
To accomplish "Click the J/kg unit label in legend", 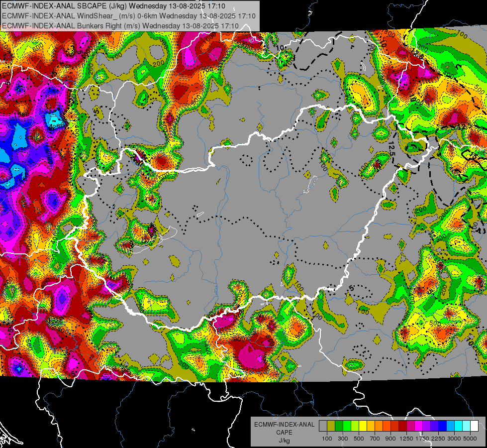I will (x=284, y=441).
